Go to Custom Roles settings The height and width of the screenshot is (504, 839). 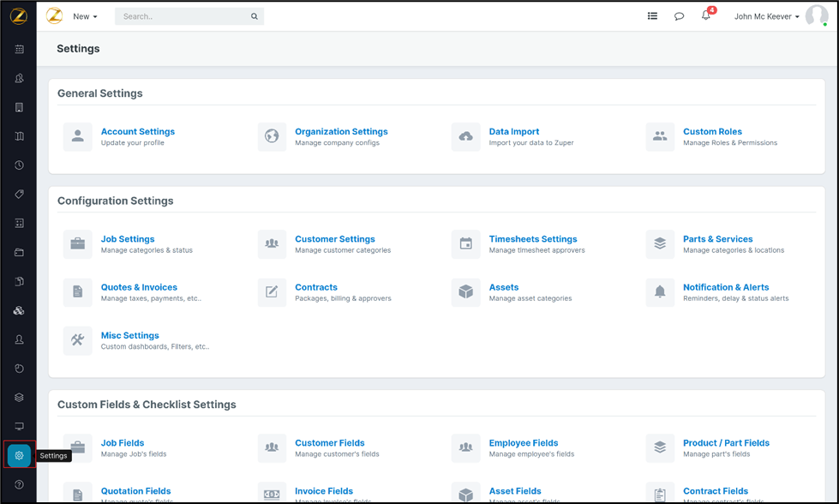[712, 132]
